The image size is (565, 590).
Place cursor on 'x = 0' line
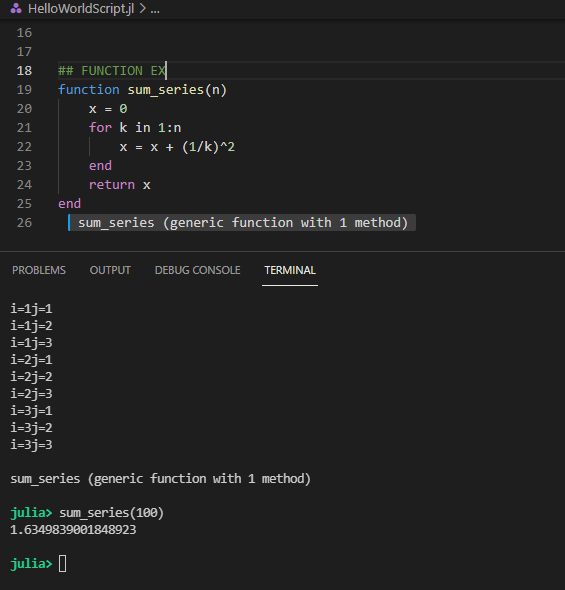(108, 109)
